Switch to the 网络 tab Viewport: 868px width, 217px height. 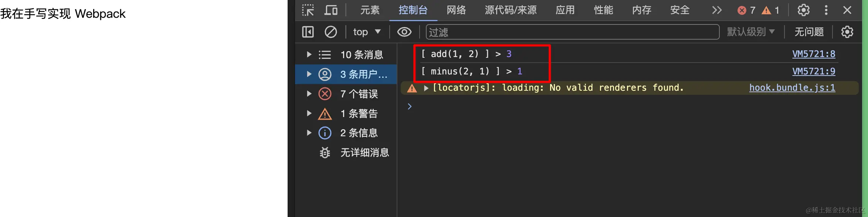456,10
